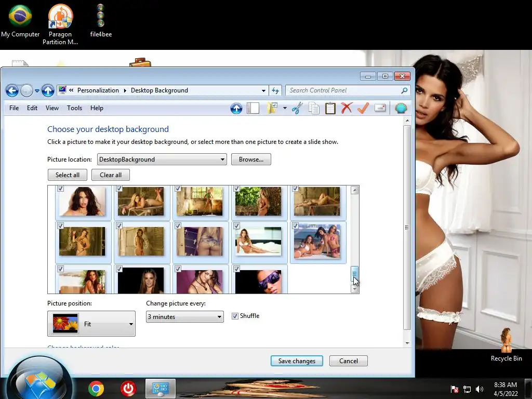Open the Folder Options toolbar icon

coord(272,108)
